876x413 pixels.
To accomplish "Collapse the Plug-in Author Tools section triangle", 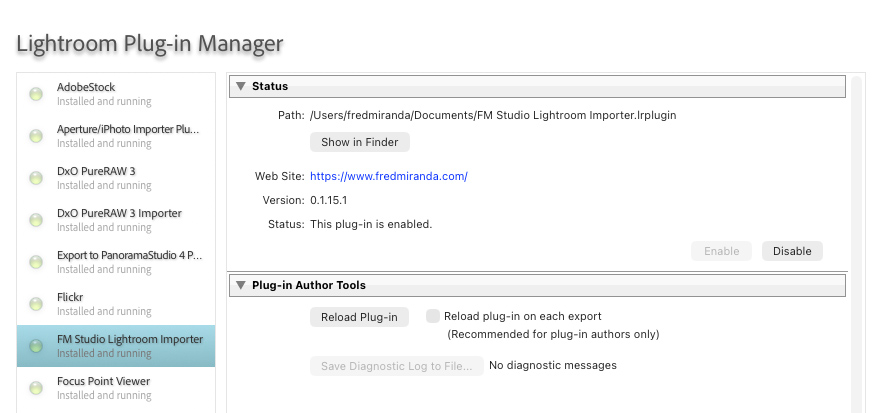I will (241, 285).
